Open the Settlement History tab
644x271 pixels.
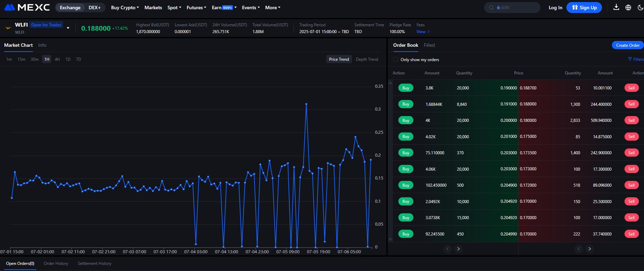pyautogui.click(x=95, y=263)
